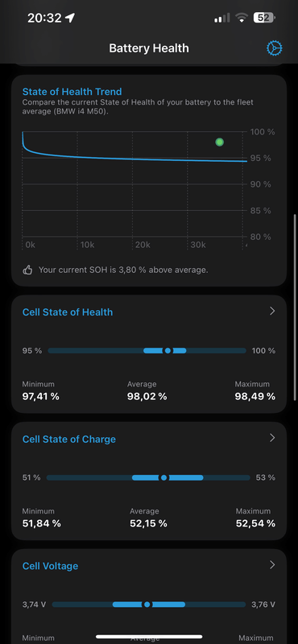
Task: Tap the Cell Voltage range marker
Action: click(147, 605)
